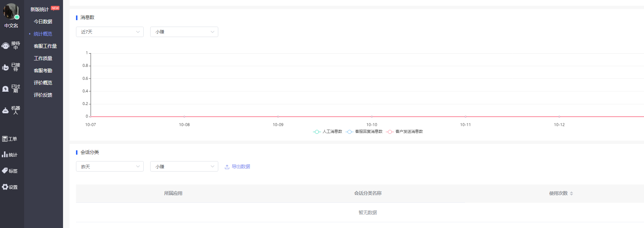Open the 昨天 date dropdown
Screen dimensions: 644x228
click(x=110, y=167)
